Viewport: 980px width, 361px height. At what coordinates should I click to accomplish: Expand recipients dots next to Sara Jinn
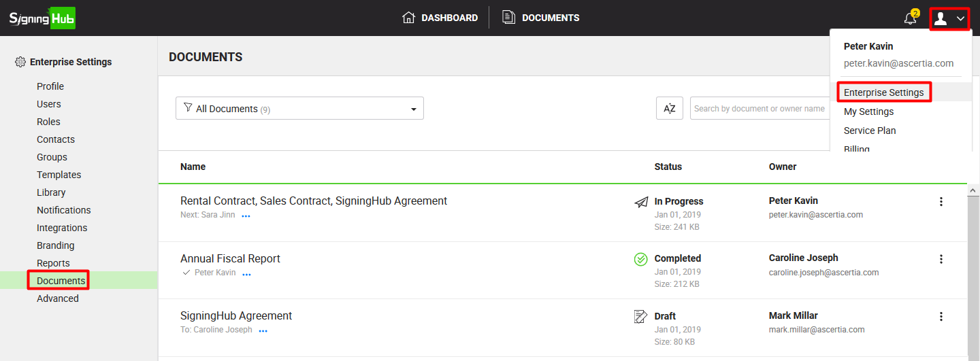(246, 216)
